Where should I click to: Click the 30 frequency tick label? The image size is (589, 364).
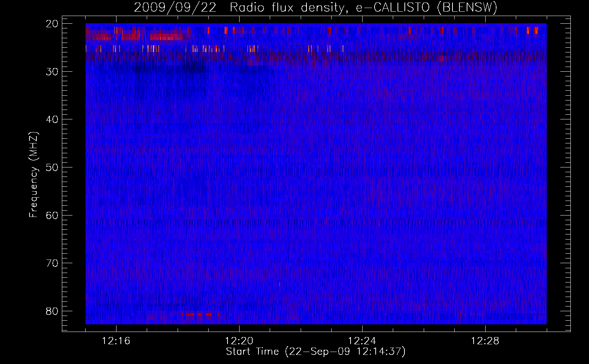pos(52,72)
